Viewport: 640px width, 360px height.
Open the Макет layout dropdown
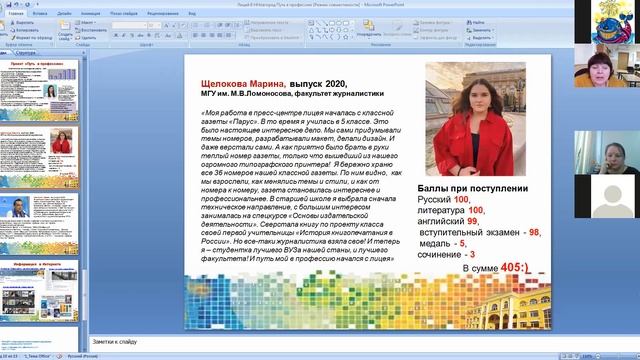[86, 22]
